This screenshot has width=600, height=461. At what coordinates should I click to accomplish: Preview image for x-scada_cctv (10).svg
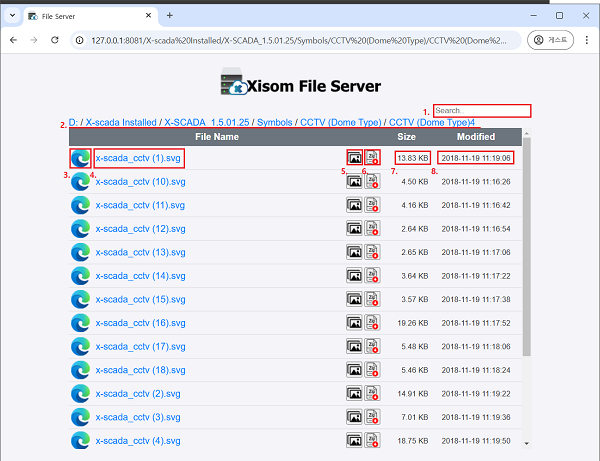pos(354,181)
